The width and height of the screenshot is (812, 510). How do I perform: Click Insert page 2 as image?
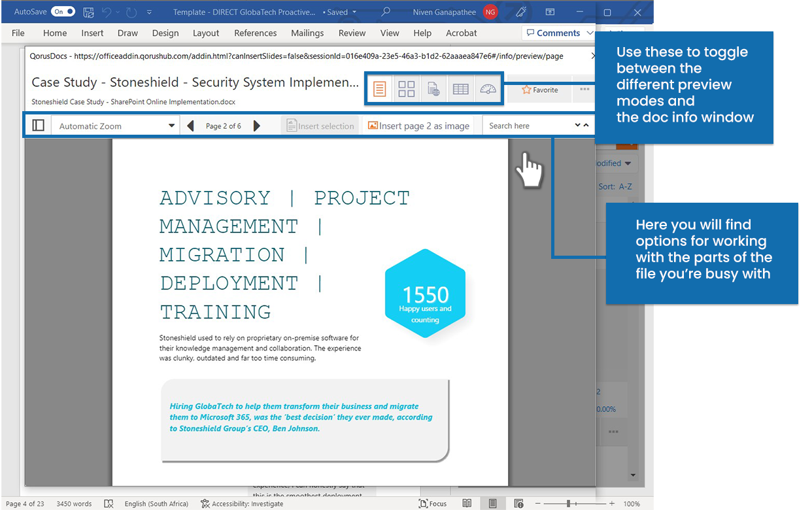tap(418, 125)
